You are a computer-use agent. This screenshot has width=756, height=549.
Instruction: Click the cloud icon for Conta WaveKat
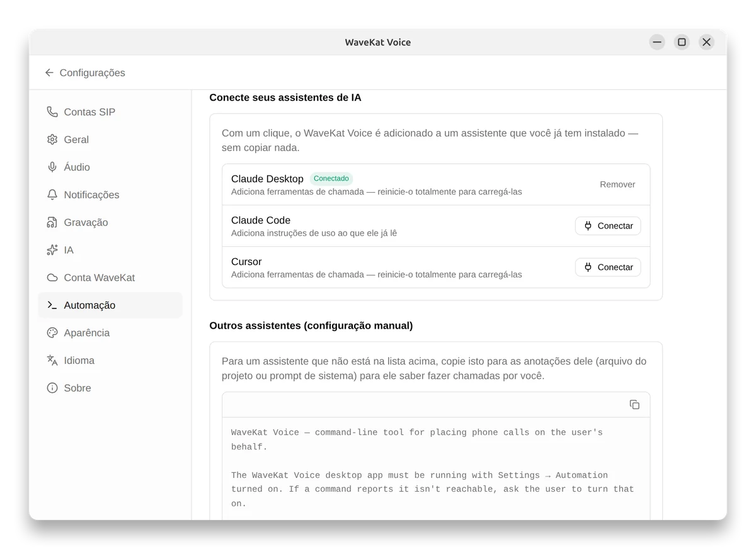[x=52, y=278]
